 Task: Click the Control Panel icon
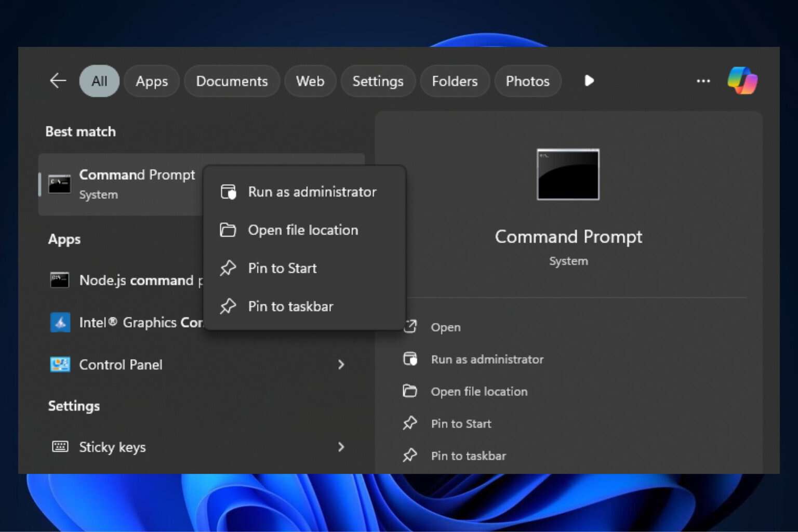pos(60,365)
